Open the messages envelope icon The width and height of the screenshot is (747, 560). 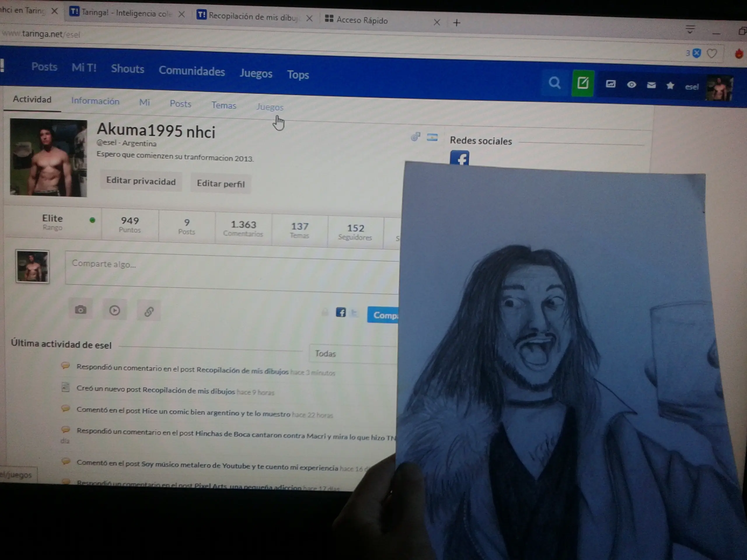coord(651,85)
